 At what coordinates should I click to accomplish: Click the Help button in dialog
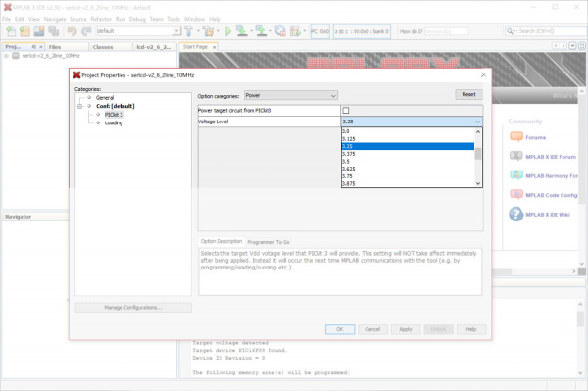click(x=471, y=329)
